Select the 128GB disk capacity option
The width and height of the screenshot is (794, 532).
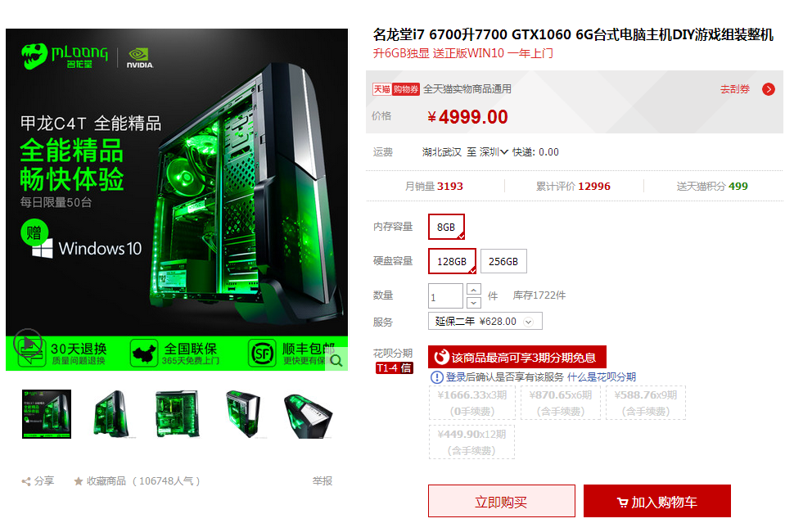pos(452,261)
